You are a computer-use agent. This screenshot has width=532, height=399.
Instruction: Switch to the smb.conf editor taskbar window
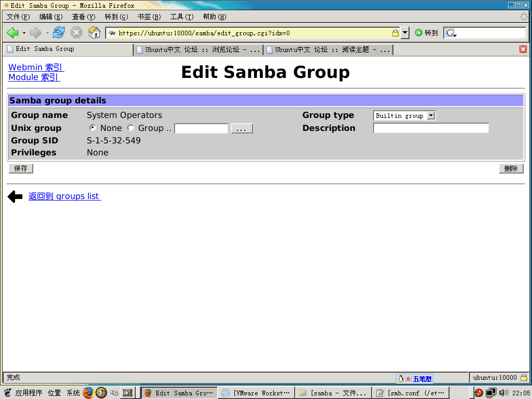pos(411,393)
